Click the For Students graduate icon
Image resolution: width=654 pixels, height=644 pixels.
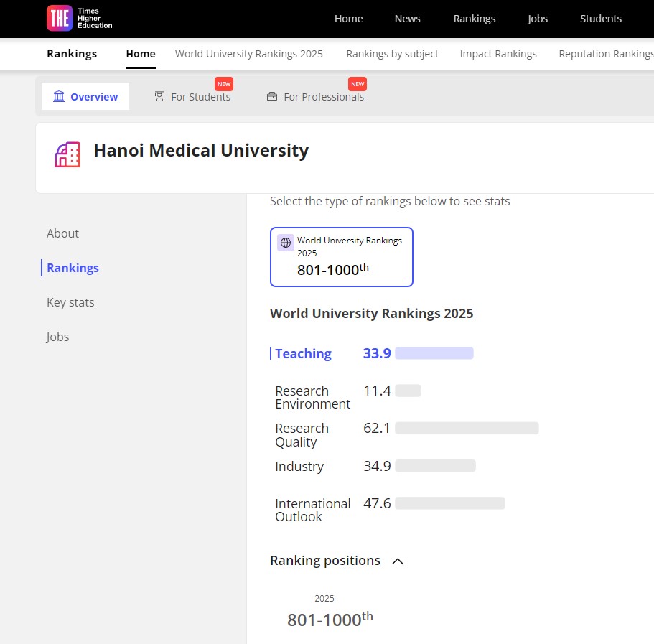pyautogui.click(x=159, y=96)
